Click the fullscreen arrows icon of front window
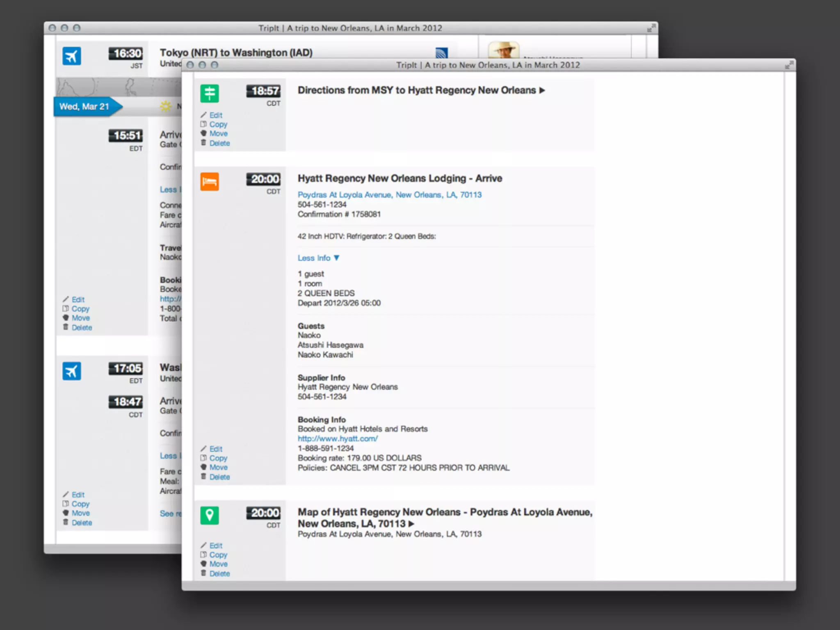The height and width of the screenshot is (630, 840). pos(789,65)
